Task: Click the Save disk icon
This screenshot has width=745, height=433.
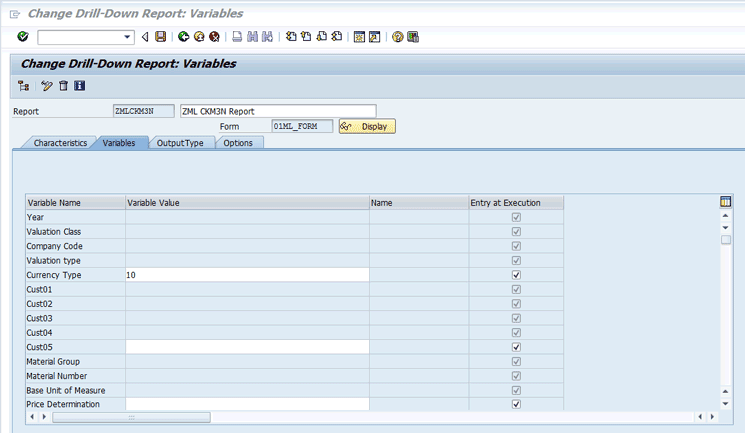Action: coord(160,37)
